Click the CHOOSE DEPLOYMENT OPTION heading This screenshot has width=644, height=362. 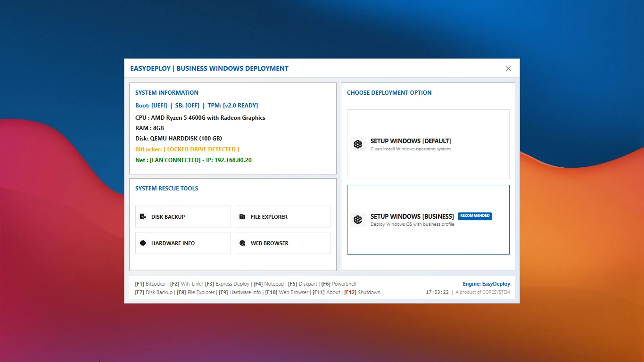pos(389,93)
